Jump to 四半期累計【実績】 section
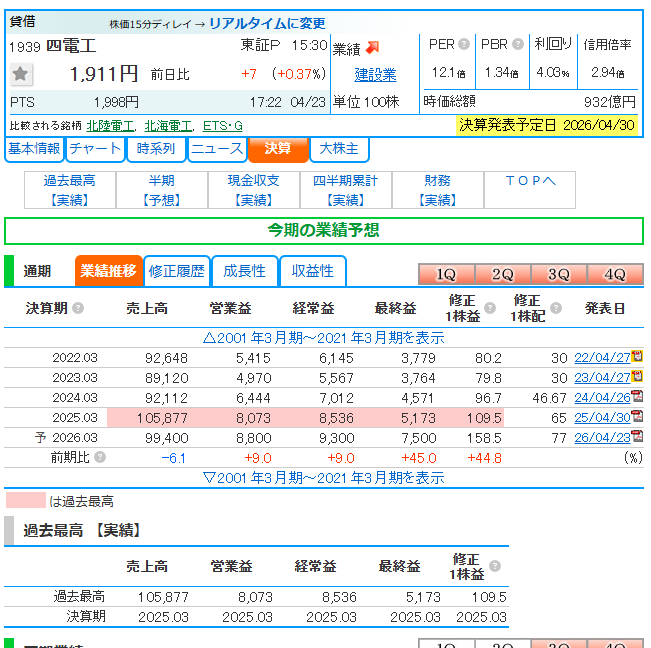The width and height of the screenshot is (651, 648). click(346, 190)
